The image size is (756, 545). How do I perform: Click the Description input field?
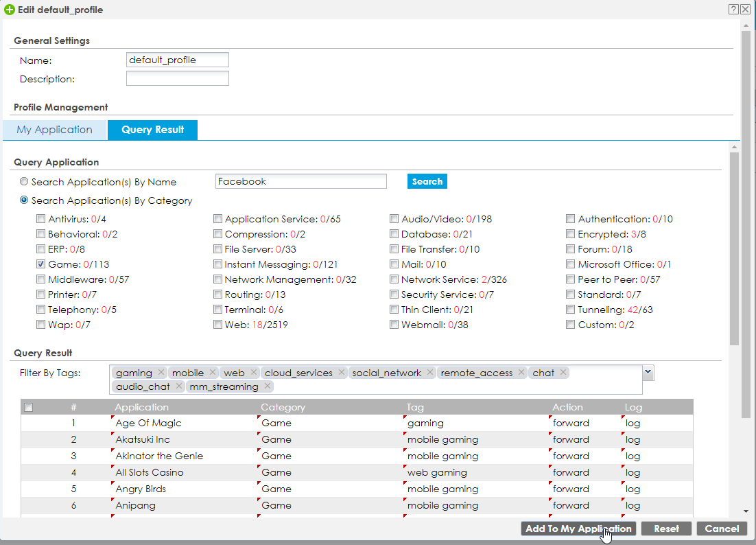[x=177, y=79]
